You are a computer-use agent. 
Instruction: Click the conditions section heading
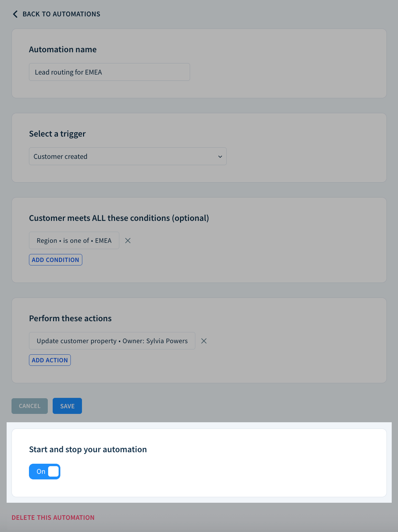coord(119,218)
